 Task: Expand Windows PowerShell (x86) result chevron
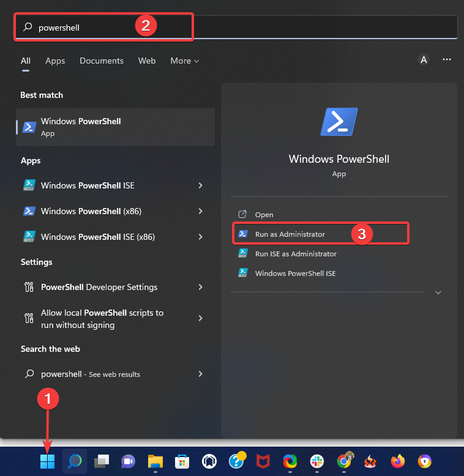[x=200, y=211]
